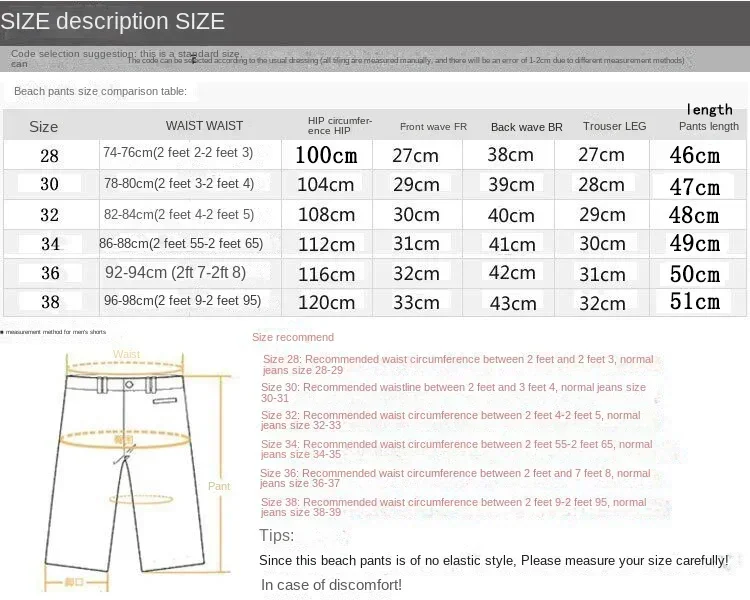Select size 32 cell in table
Image resolution: width=750 pixels, height=600 pixels.
tap(49, 215)
